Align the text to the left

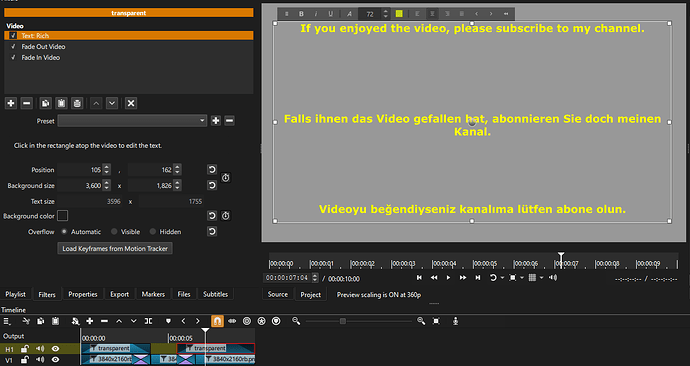click(417, 14)
